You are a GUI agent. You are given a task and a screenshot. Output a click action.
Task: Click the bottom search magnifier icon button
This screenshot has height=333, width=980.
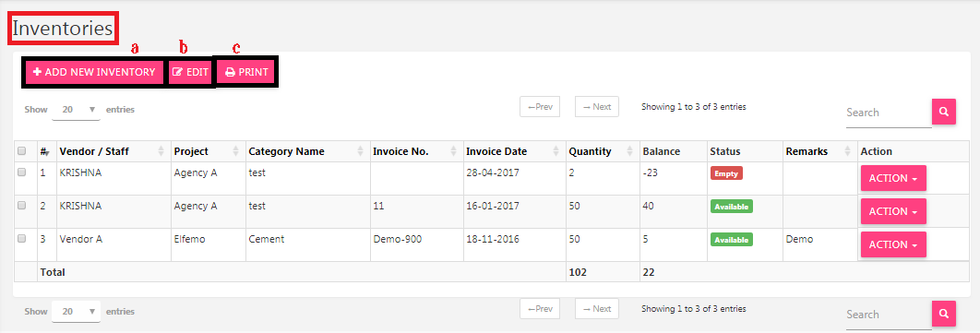pos(944,314)
